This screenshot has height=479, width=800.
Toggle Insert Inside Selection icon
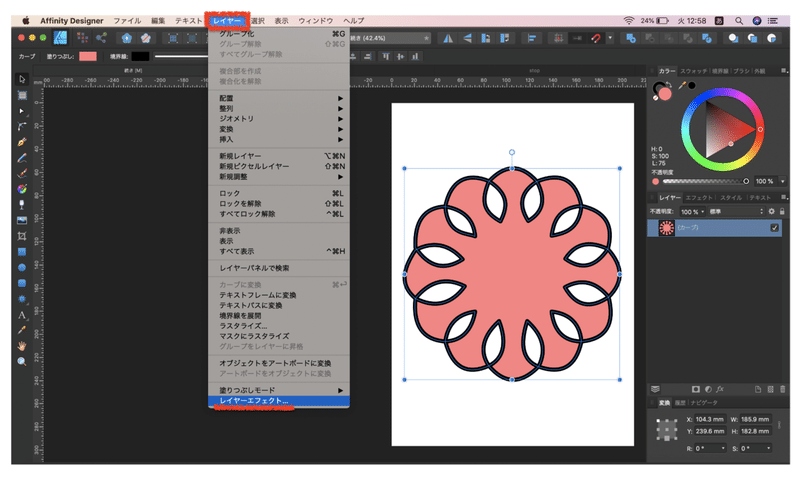tap(771, 38)
